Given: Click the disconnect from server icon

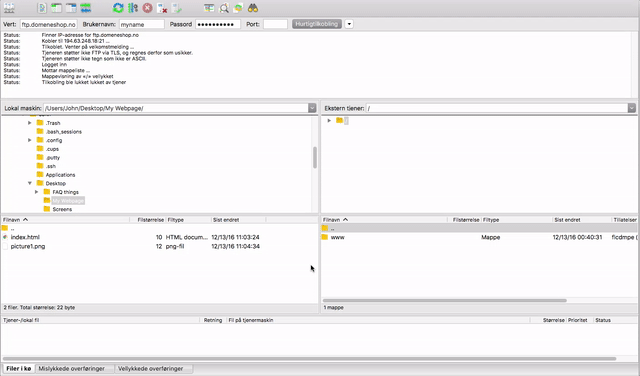Looking at the screenshot, I should (162, 8).
